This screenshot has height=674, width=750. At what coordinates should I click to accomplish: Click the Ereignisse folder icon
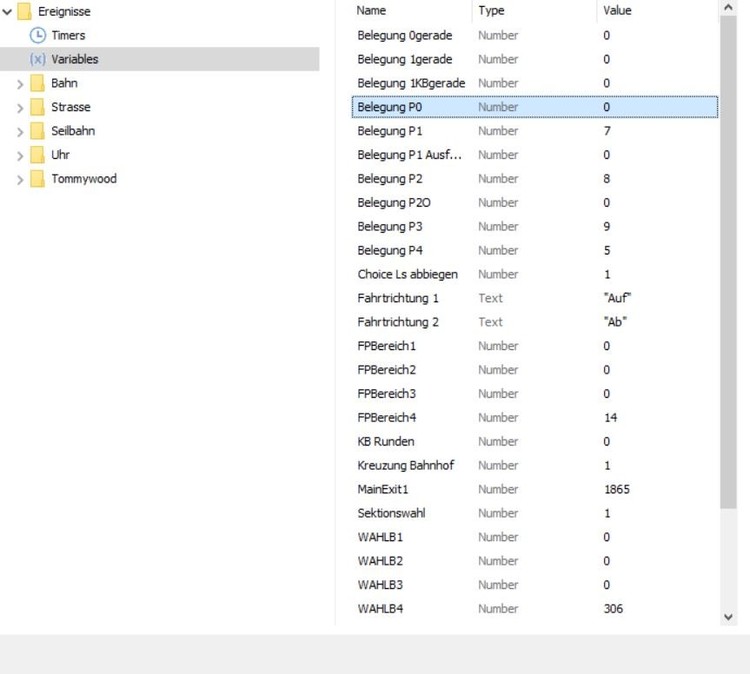pos(24,11)
